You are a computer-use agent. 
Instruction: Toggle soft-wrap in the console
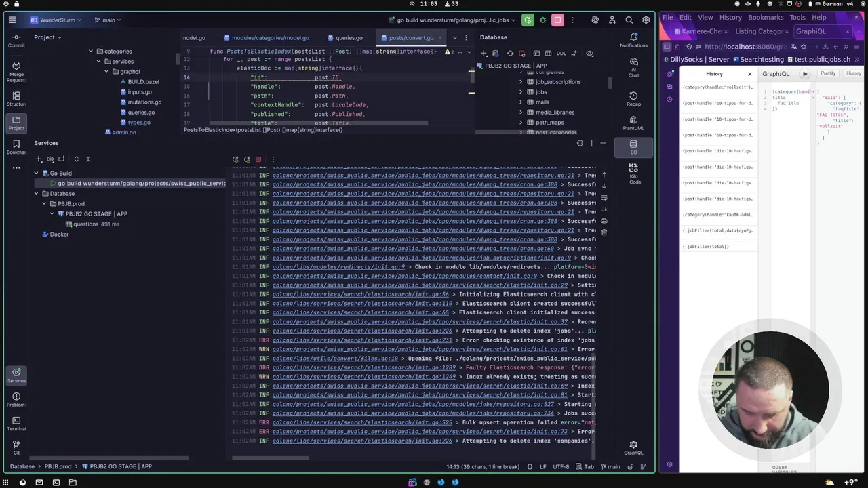(x=604, y=198)
